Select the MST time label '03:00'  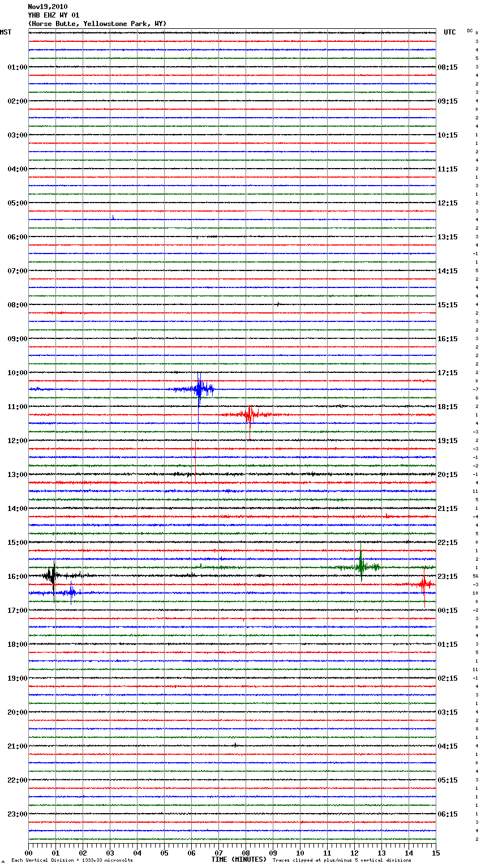pyautogui.click(x=18, y=135)
